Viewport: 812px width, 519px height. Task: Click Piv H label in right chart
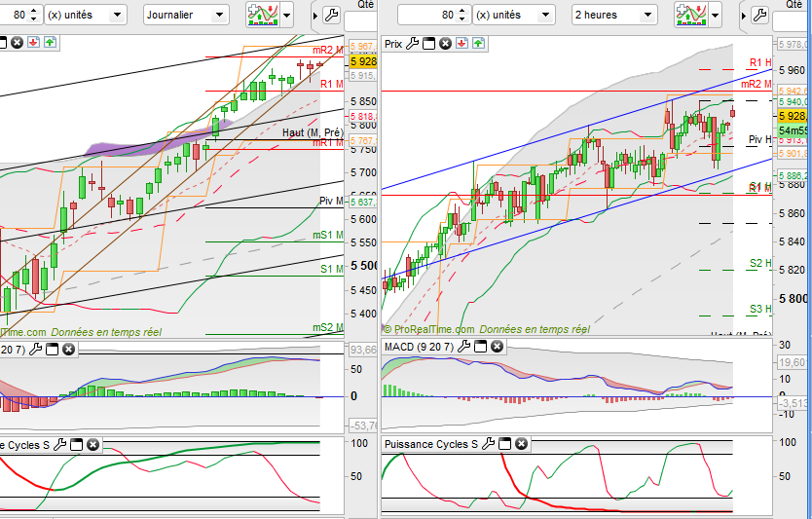pyautogui.click(x=759, y=139)
